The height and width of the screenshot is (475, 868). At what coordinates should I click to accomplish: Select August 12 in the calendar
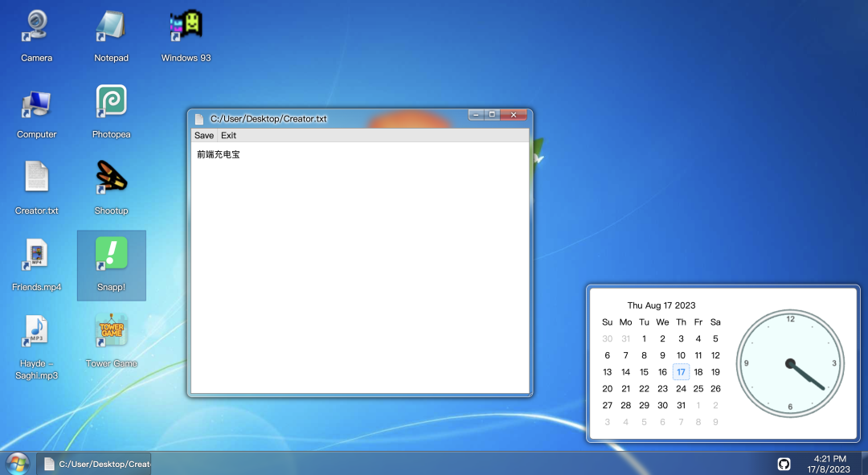[x=715, y=355]
